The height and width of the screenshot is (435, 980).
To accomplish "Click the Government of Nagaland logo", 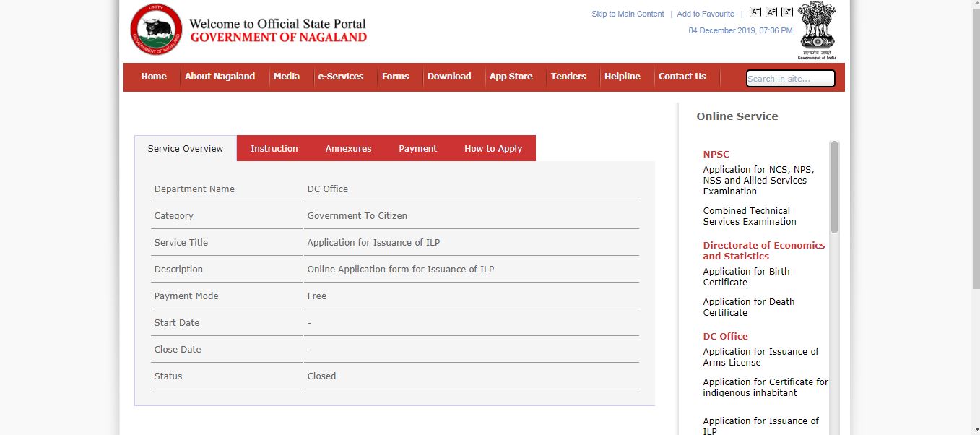I will (156, 30).
